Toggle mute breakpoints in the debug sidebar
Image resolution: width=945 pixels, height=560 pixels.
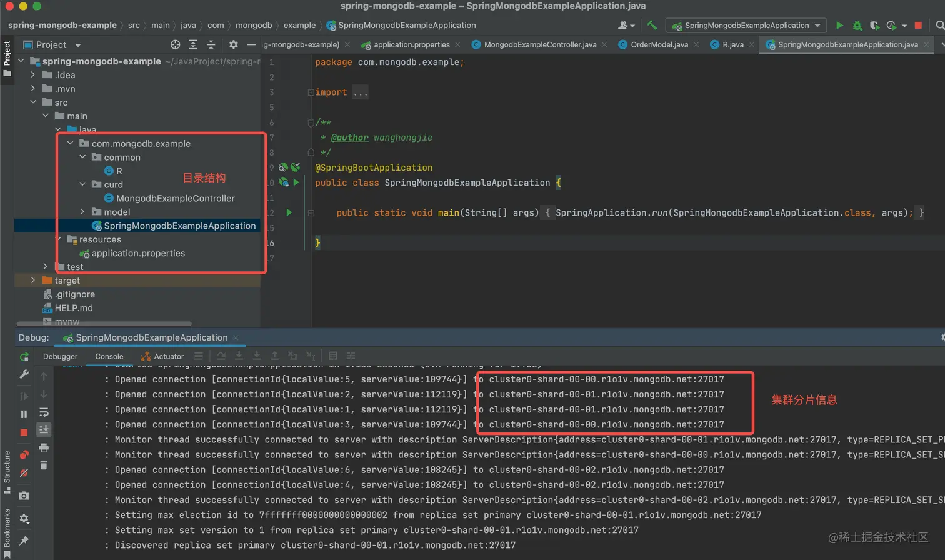[24, 473]
